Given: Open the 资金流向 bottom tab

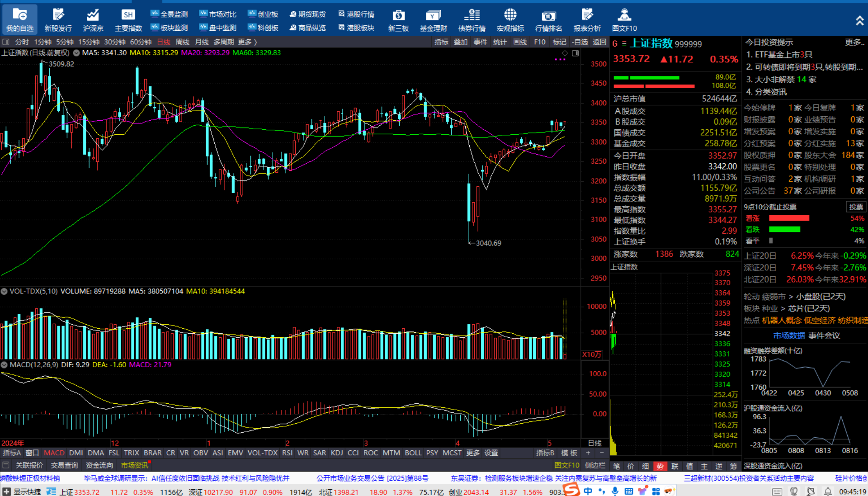Looking at the screenshot, I should [99, 465].
